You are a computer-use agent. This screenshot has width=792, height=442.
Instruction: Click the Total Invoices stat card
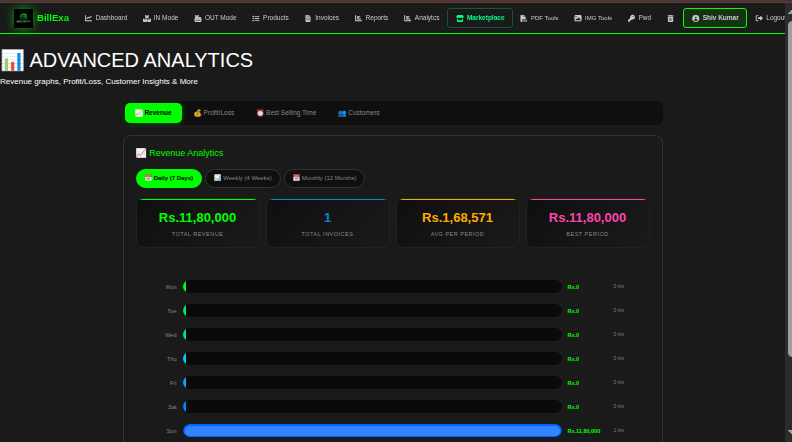click(327, 223)
